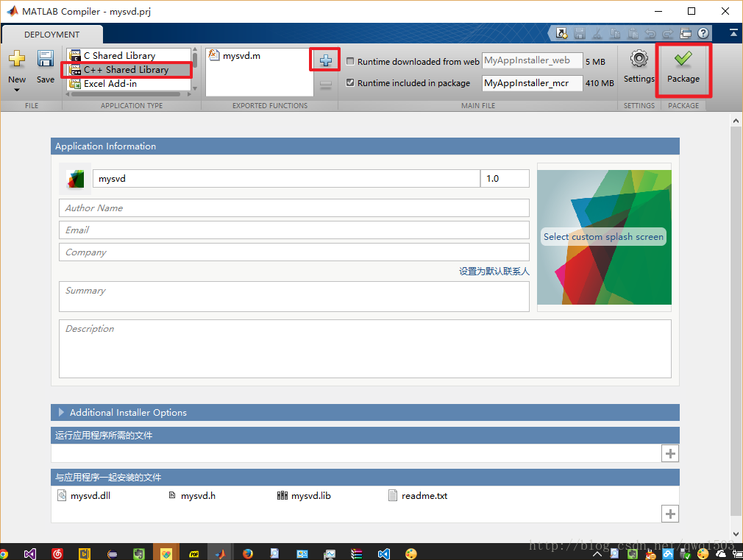The height and width of the screenshot is (560, 743).
Task: Select the readme.txt file
Action: tap(417, 496)
